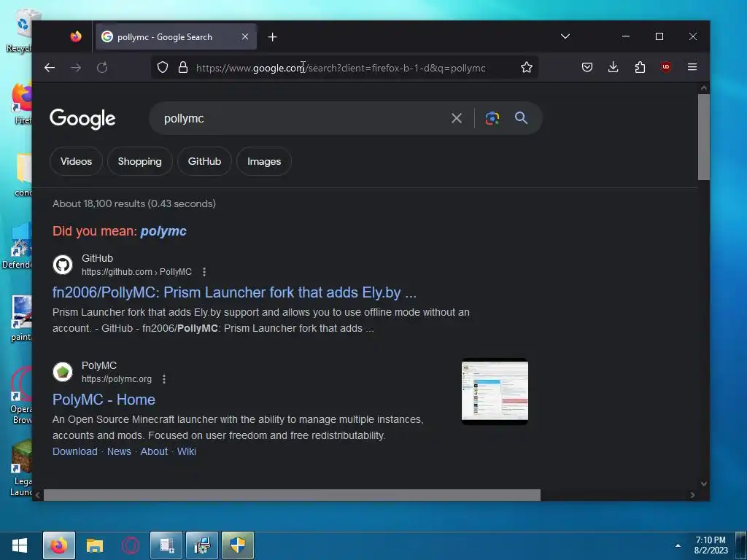Close the pollymc Google Search tab

click(x=245, y=36)
